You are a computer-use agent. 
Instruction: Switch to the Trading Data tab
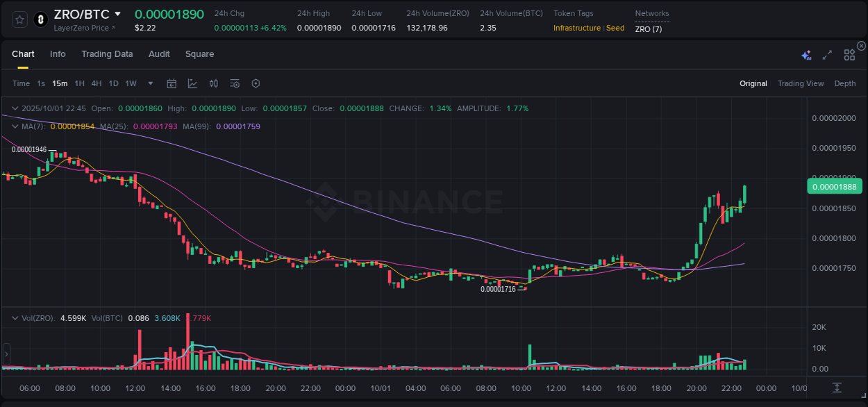pyautogui.click(x=107, y=54)
